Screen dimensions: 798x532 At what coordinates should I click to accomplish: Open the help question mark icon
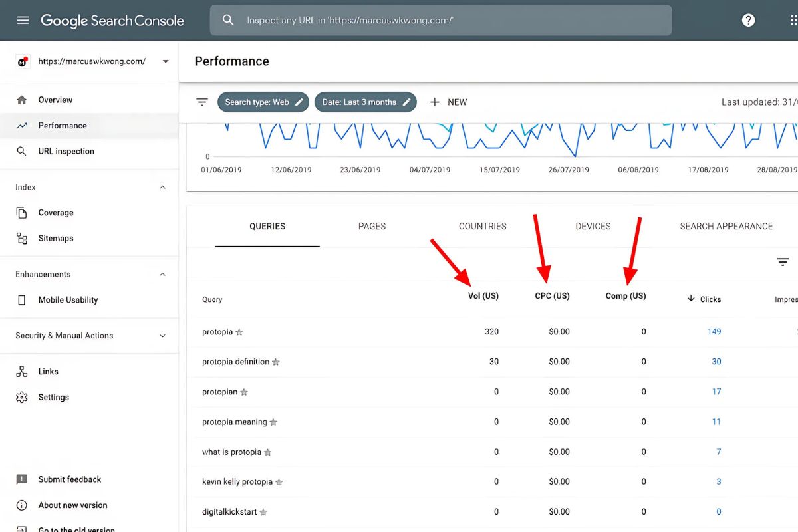coord(749,20)
